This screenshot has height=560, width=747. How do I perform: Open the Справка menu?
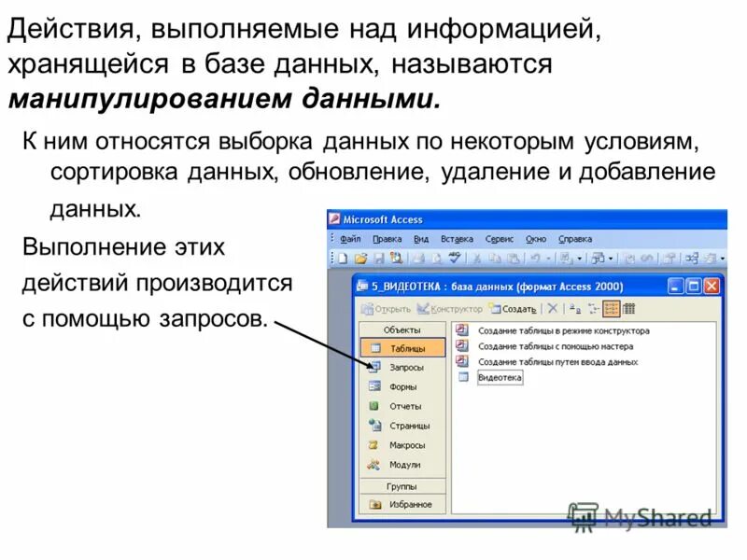[x=575, y=239]
